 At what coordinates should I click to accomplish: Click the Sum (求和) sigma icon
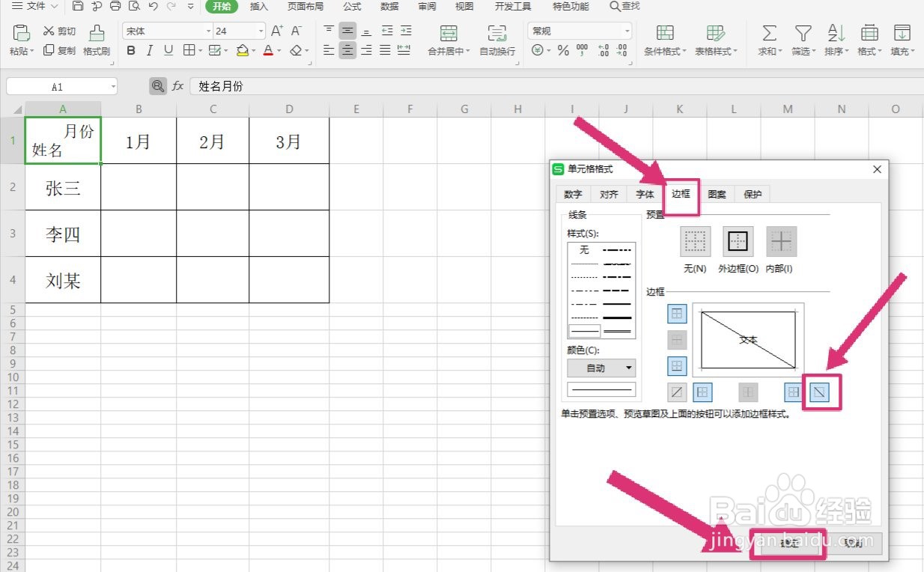769,33
